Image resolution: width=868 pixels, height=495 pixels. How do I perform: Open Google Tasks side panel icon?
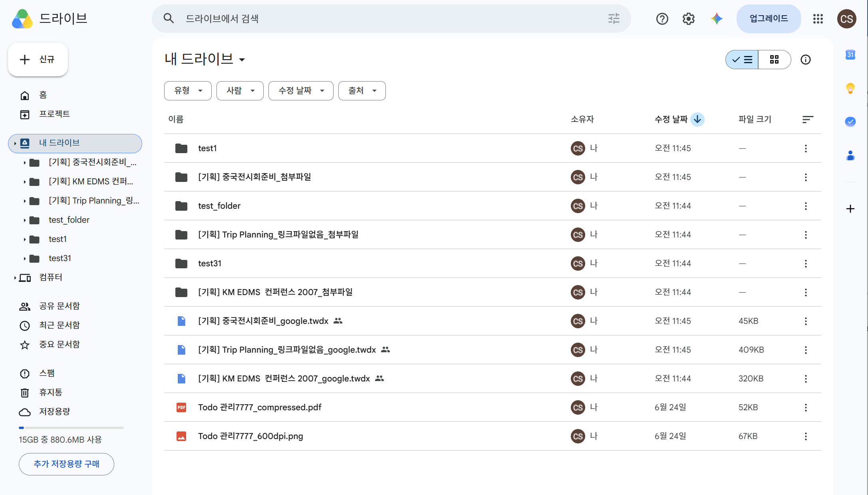850,122
